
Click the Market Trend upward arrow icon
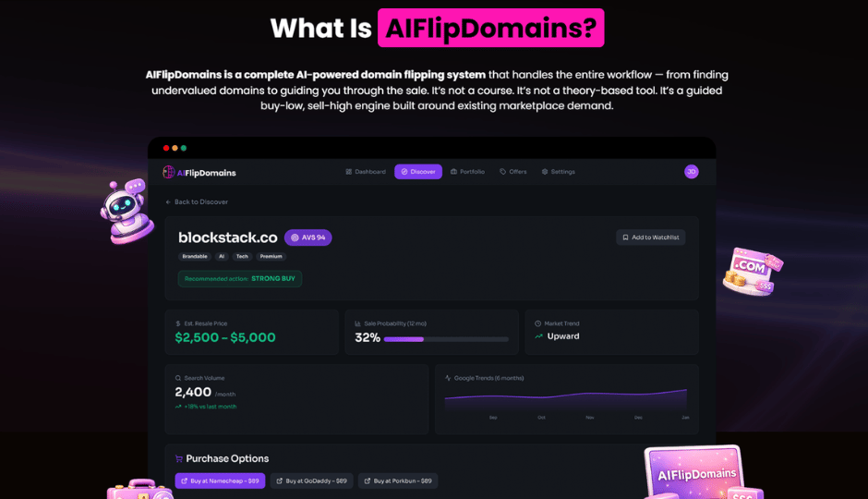[x=538, y=336]
